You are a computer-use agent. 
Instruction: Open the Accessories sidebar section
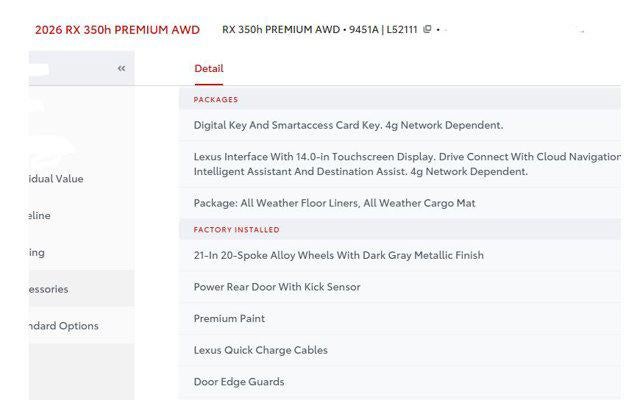49,290
